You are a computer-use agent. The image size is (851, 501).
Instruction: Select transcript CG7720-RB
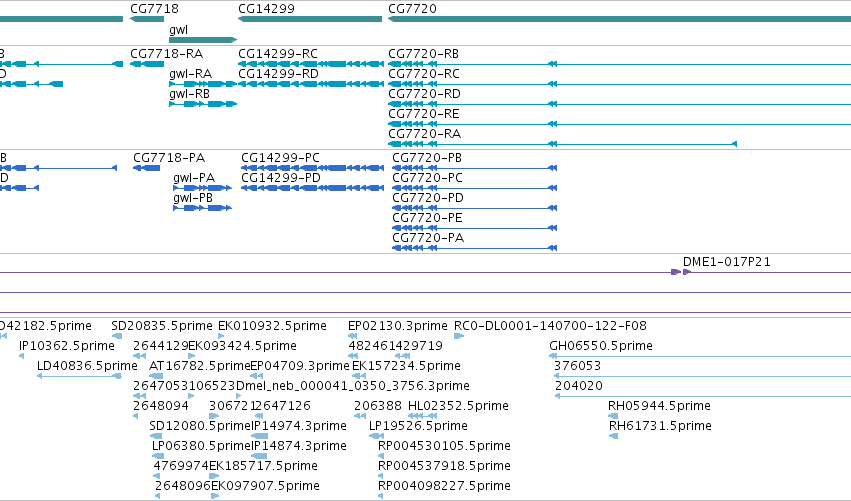423,54
